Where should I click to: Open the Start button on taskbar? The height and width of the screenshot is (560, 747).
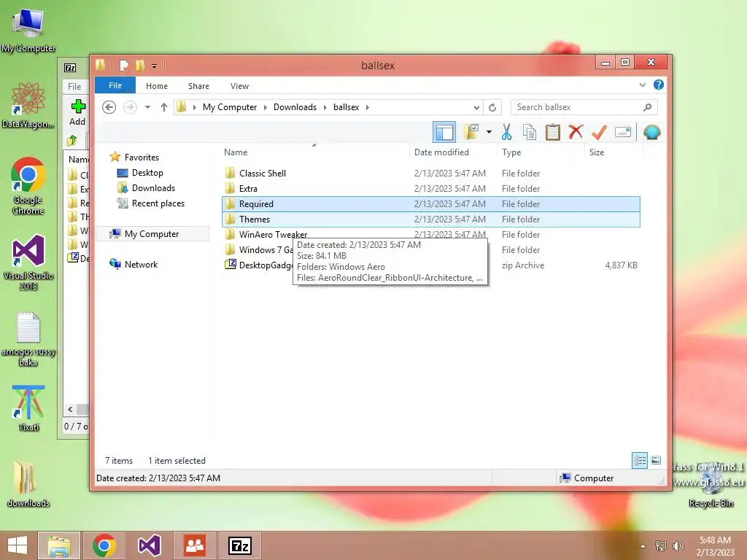[18, 545]
